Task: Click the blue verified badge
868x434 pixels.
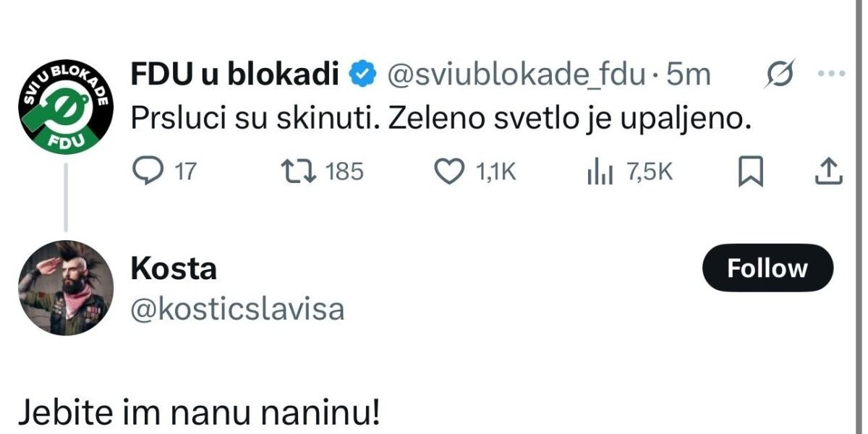Action: click(x=363, y=74)
